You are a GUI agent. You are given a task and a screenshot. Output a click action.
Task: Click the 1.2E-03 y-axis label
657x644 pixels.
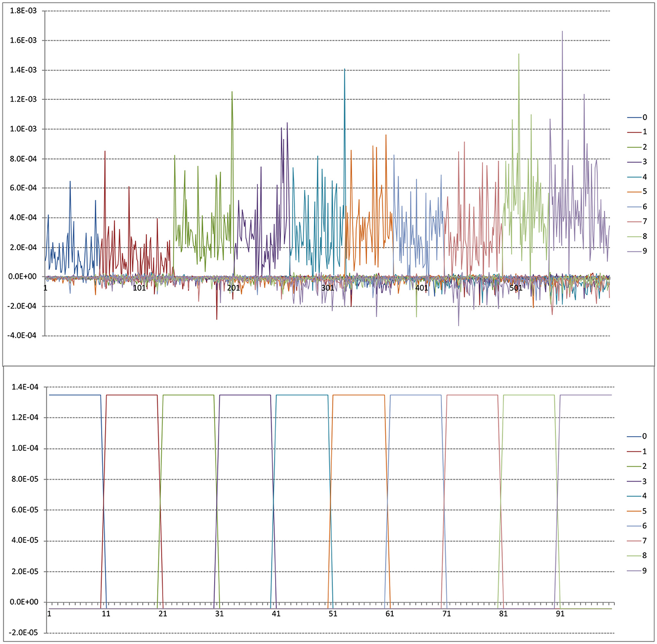click(x=23, y=99)
